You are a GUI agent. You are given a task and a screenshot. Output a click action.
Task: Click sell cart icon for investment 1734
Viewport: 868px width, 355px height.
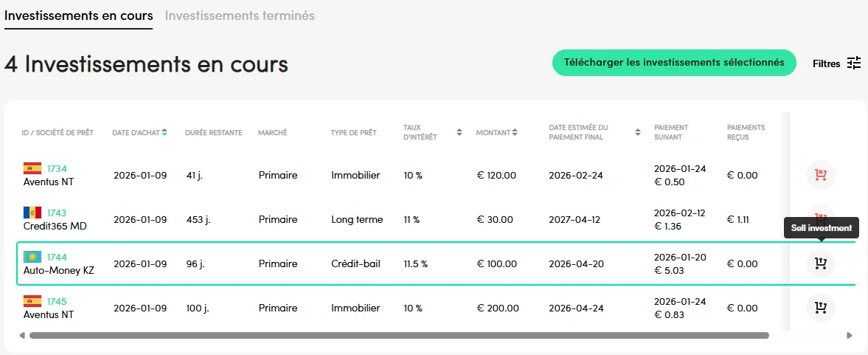click(x=820, y=175)
